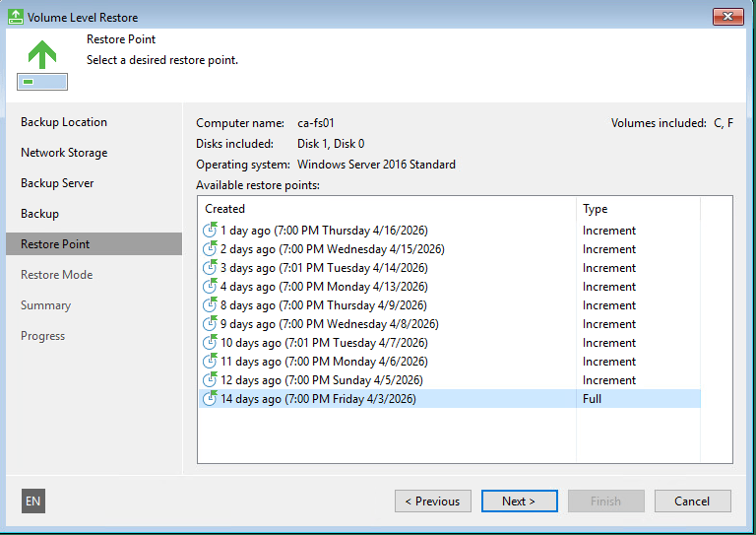The image size is (756, 535).
Task: Click 'Disk 1, Disk 0' value
Action: pos(331,144)
